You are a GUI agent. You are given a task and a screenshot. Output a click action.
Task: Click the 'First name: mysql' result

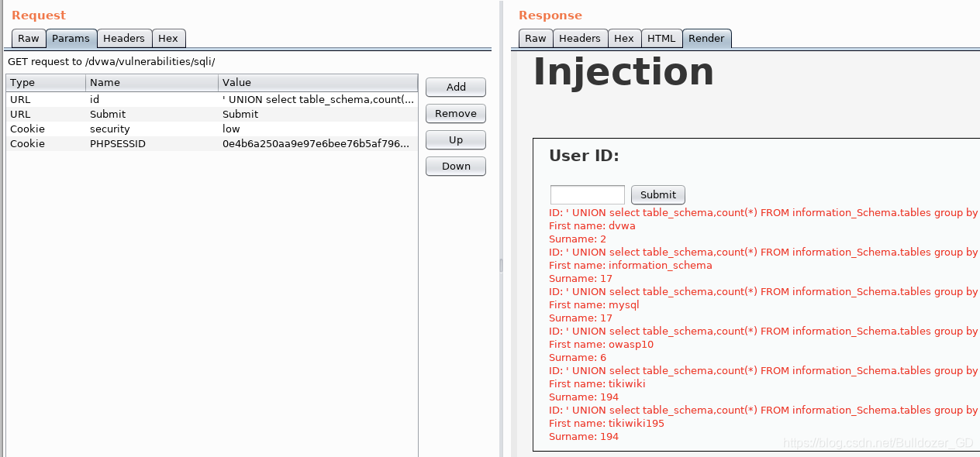click(594, 304)
